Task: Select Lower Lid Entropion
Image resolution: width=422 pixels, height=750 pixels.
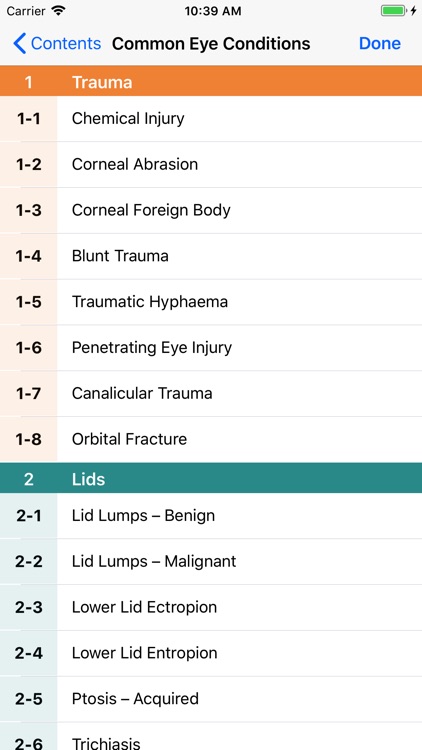Action: 211,653
